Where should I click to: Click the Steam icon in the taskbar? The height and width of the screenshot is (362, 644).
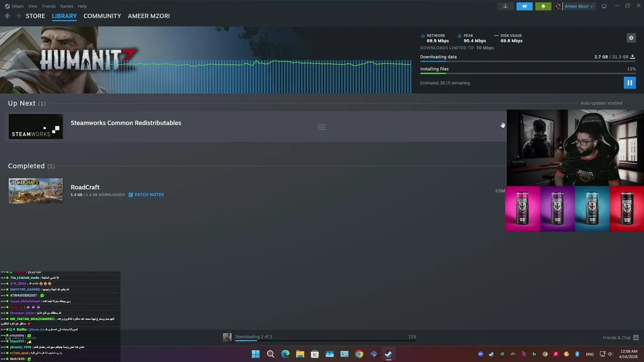(x=388, y=354)
